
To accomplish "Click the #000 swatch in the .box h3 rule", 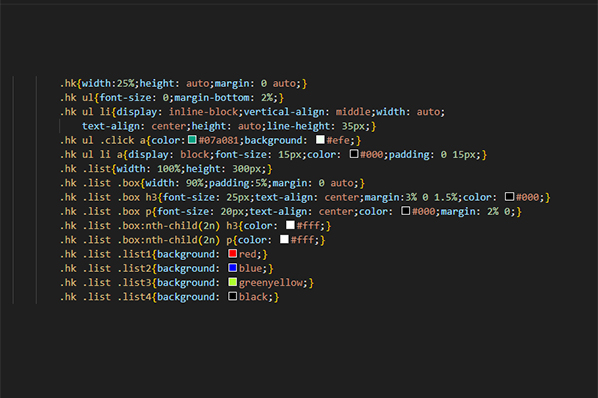I will 510,197.
